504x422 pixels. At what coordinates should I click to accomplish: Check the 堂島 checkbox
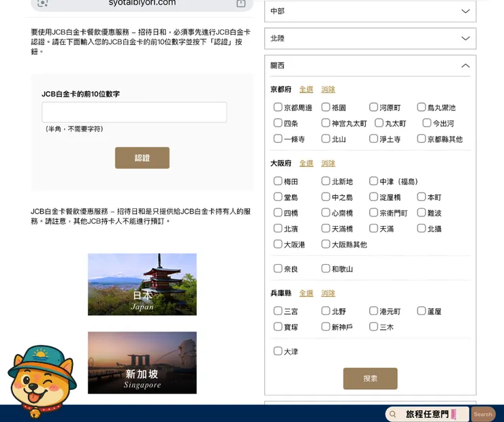tap(278, 197)
